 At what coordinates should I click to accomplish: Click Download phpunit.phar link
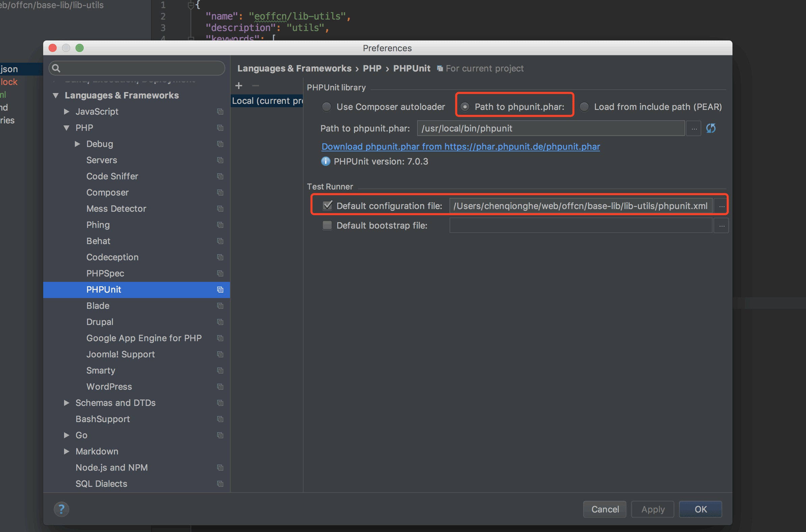coord(461,147)
